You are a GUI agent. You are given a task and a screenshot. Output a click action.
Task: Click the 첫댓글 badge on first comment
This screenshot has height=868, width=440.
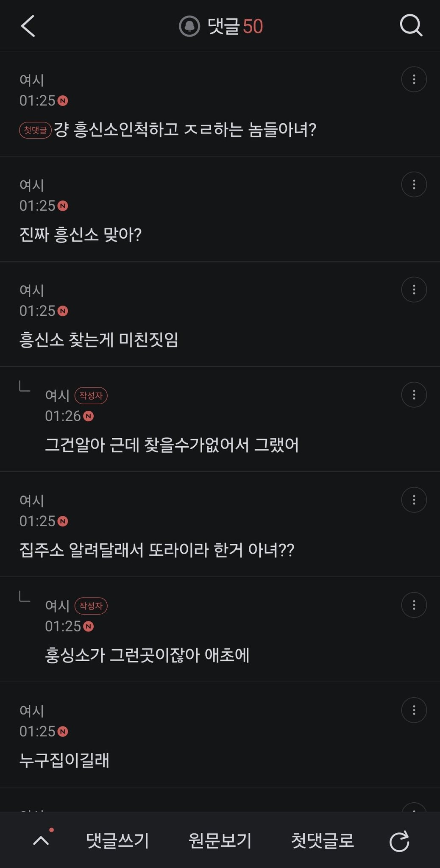pyautogui.click(x=35, y=130)
